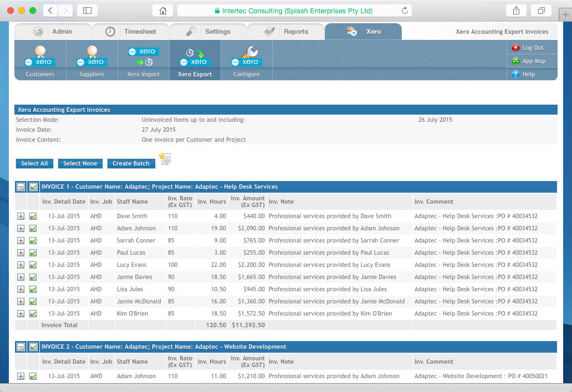Expand Sarrah Conner row details
Image resolution: width=572 pixels, height=392 pixels.
(x=21, y=241)
